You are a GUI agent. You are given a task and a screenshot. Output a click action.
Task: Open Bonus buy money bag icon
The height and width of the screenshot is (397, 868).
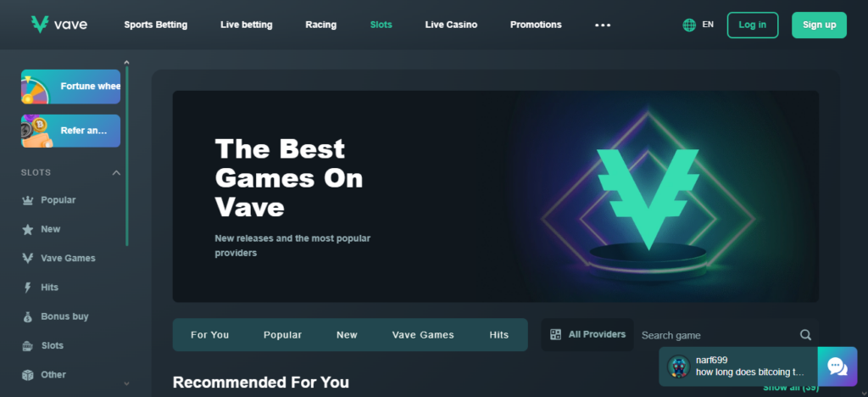click(x=28, y=316)
